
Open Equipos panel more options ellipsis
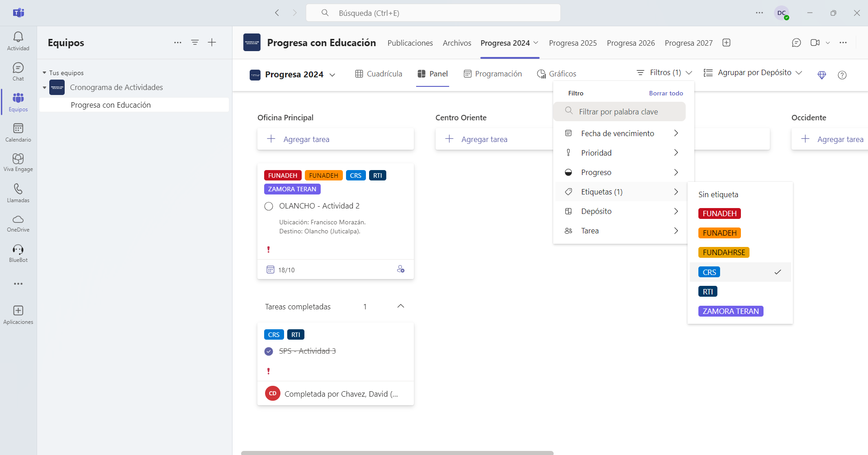178,43
